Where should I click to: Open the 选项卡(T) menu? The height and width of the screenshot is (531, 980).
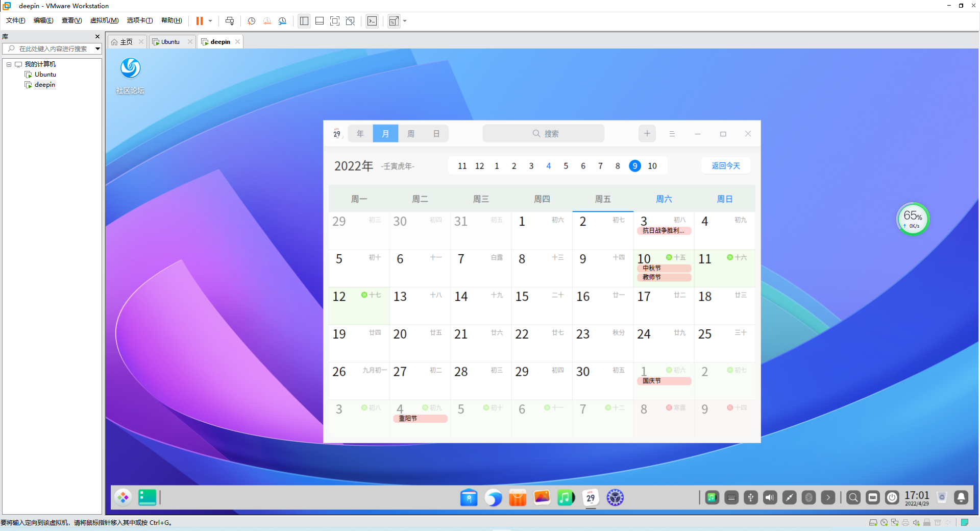pyautogui.click(x=140, y=20)
